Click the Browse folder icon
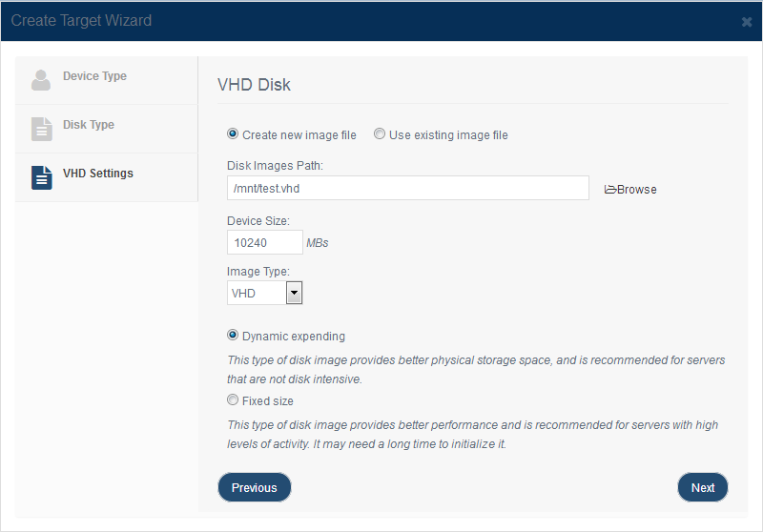The image size is (763, 532). pyautogui.click(x=610, y=189)
